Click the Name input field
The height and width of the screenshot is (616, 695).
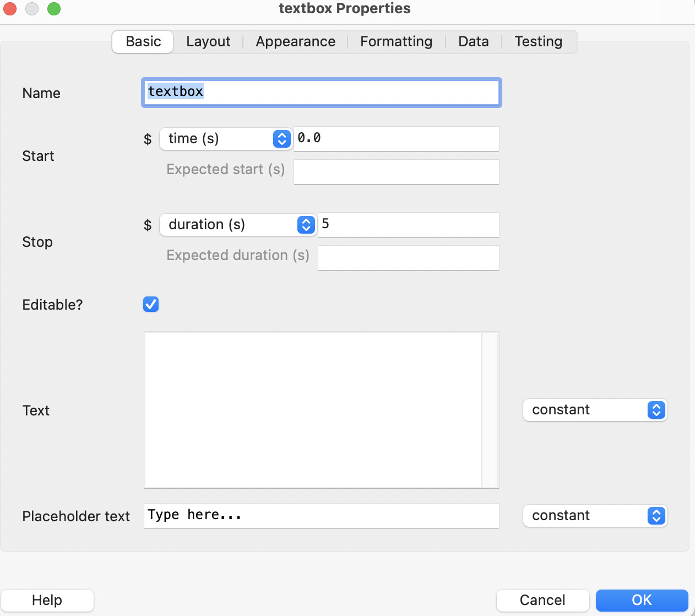(x=321, y=92)
